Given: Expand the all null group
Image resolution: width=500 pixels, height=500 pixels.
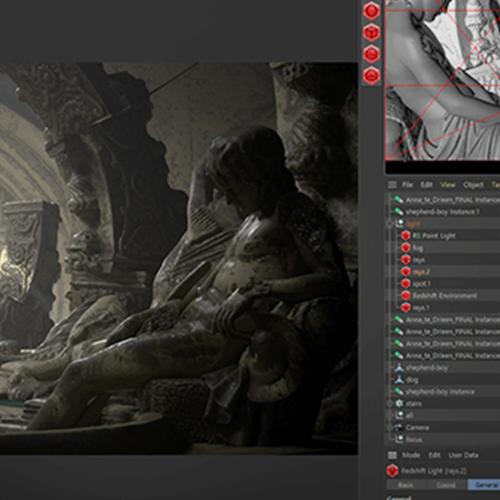Looking at the screenshot, I should (389, 416).
